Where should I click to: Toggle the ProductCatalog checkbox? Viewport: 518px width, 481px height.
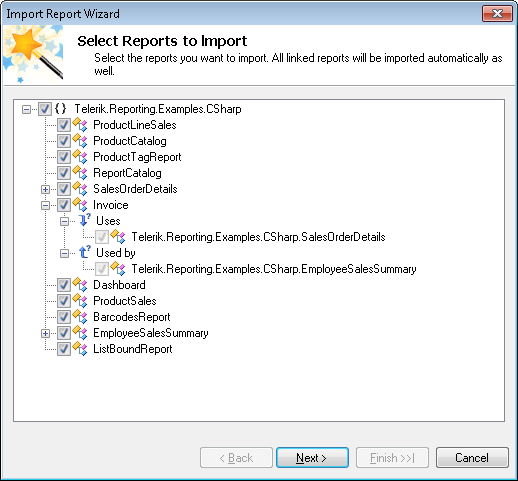pos(64,141)
